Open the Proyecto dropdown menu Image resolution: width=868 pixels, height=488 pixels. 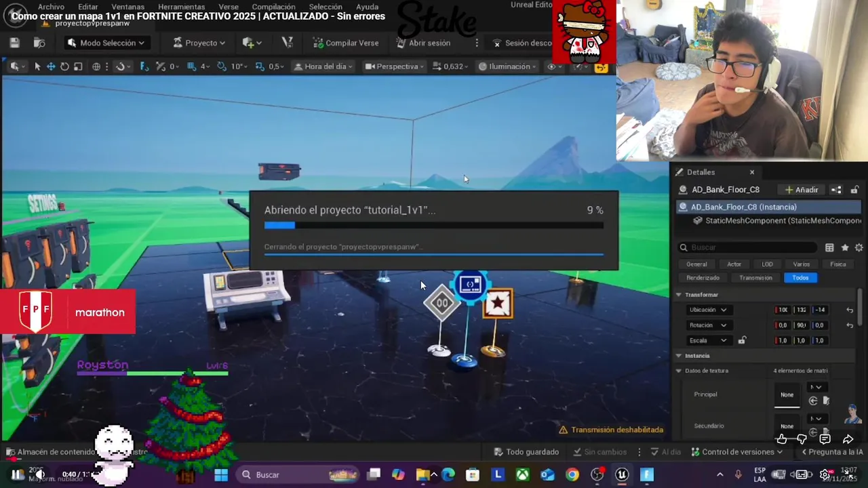click(199, 43)
